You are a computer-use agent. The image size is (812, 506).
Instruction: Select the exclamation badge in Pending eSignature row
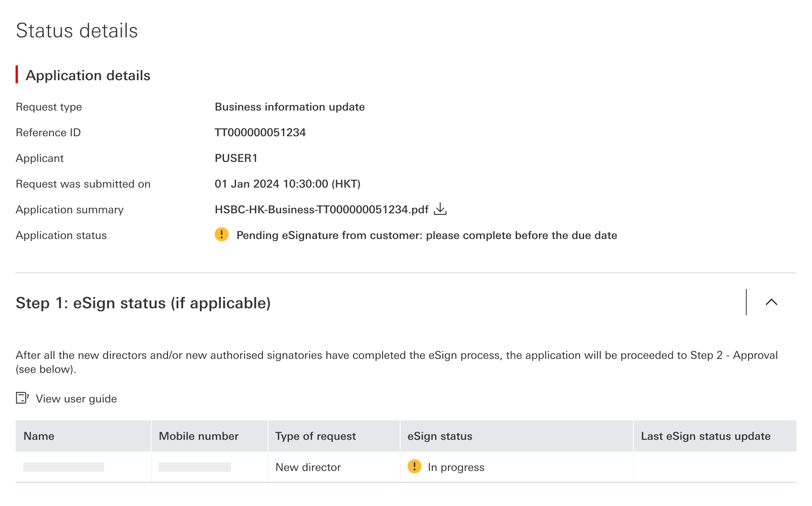[x=221, y=235]
